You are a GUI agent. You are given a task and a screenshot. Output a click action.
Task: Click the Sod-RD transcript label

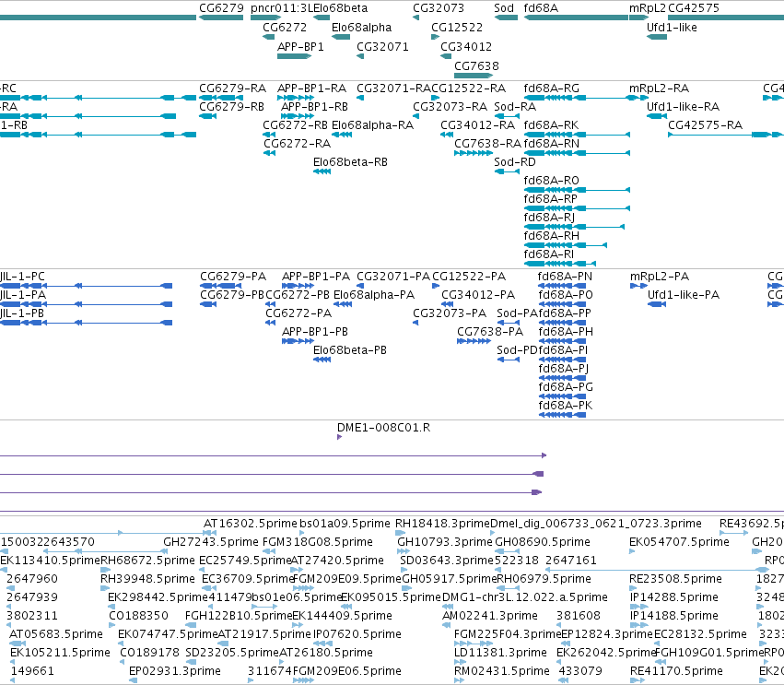[x=514, y=162]
